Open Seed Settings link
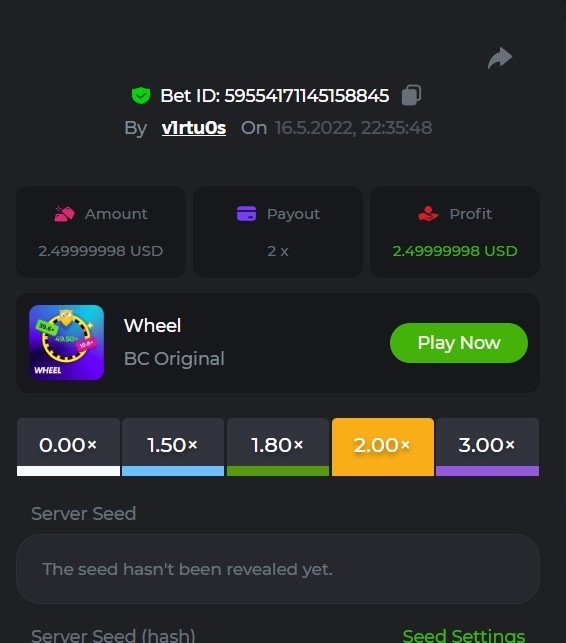Viewport: 566px width, 643px height. pos(463,635)
